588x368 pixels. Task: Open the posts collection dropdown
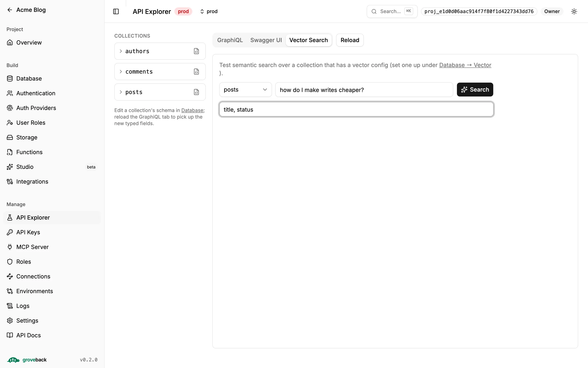click(x=245, y=90)
